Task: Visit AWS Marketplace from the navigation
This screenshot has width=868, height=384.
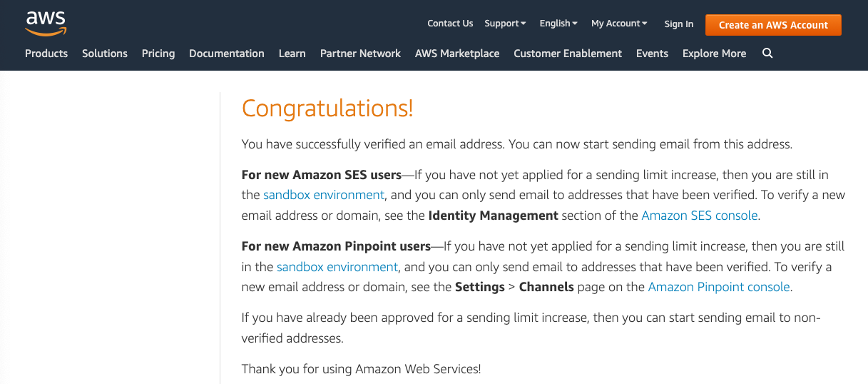Action: 457,54
